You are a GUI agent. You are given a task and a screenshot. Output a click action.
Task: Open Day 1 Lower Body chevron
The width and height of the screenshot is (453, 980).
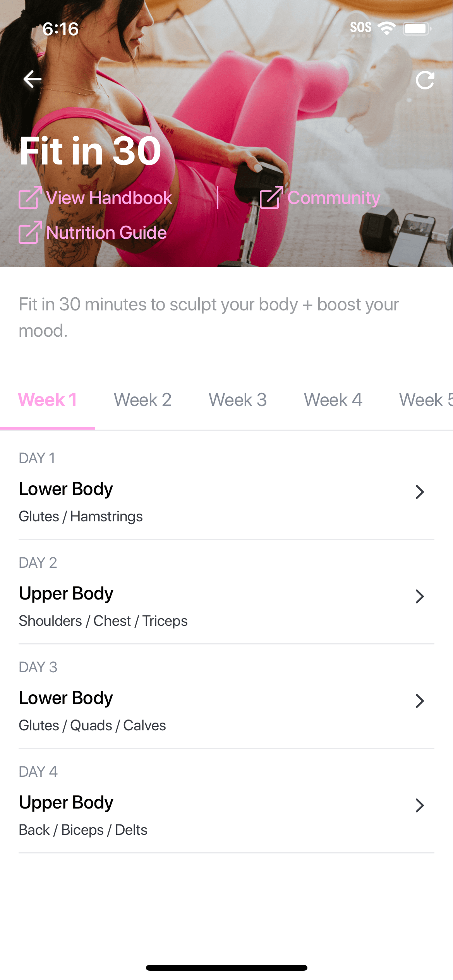[420, 492]
